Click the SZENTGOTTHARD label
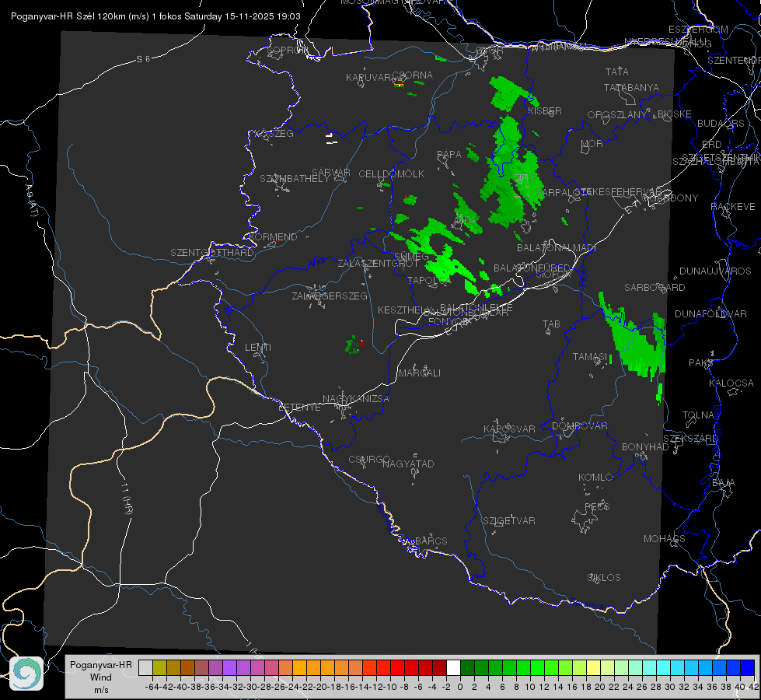 pyautogui.click(x=212, y=253)
